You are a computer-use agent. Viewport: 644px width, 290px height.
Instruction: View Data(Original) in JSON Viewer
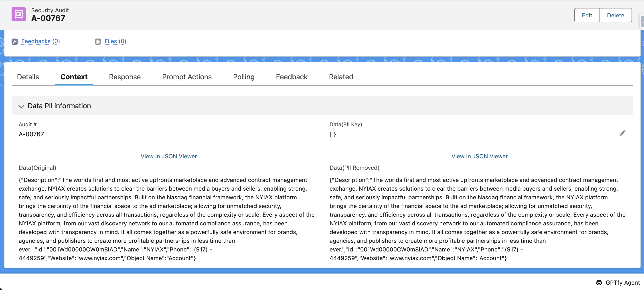(x=168, y=156)
